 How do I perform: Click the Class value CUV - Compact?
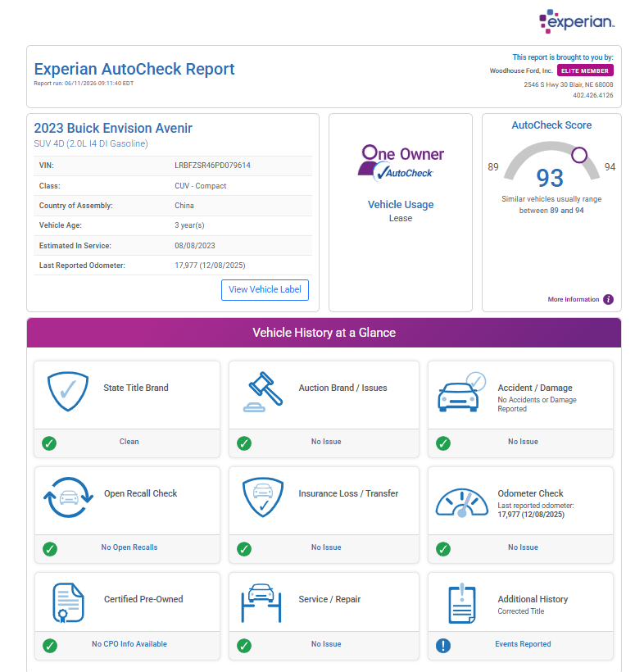pyautogui.click(x=200, y=186)
